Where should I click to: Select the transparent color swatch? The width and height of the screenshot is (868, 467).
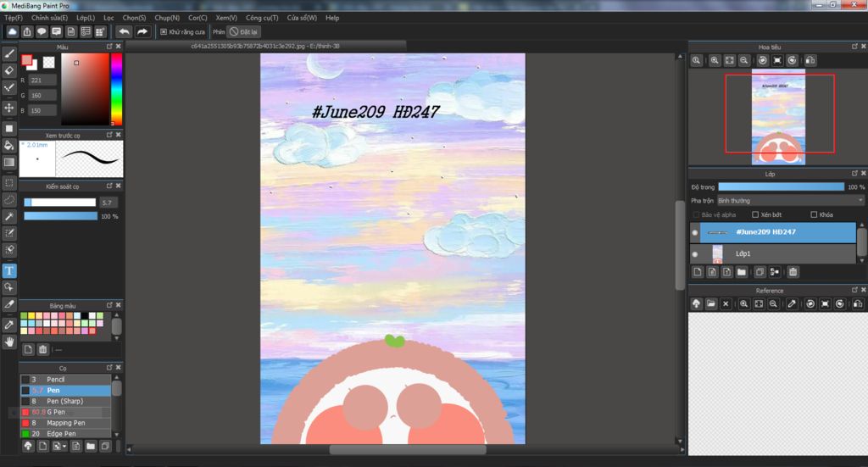click(48, 63)
